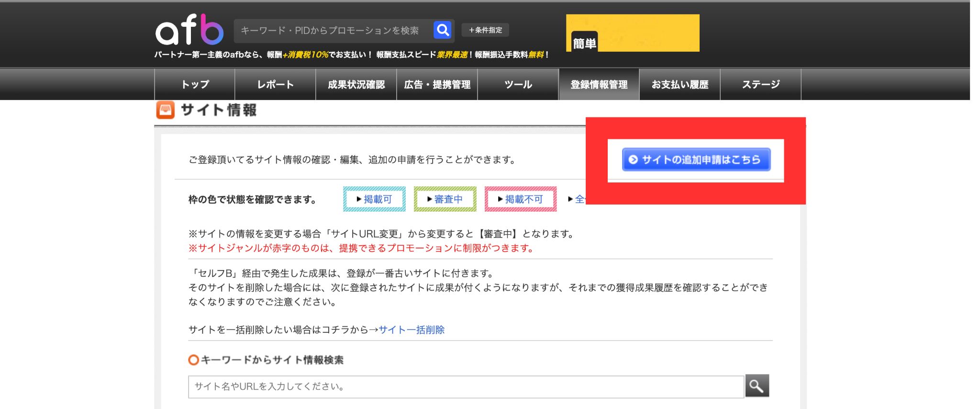Click the blue magnifier search icon

pyautogui.click(x=443, y=30)
